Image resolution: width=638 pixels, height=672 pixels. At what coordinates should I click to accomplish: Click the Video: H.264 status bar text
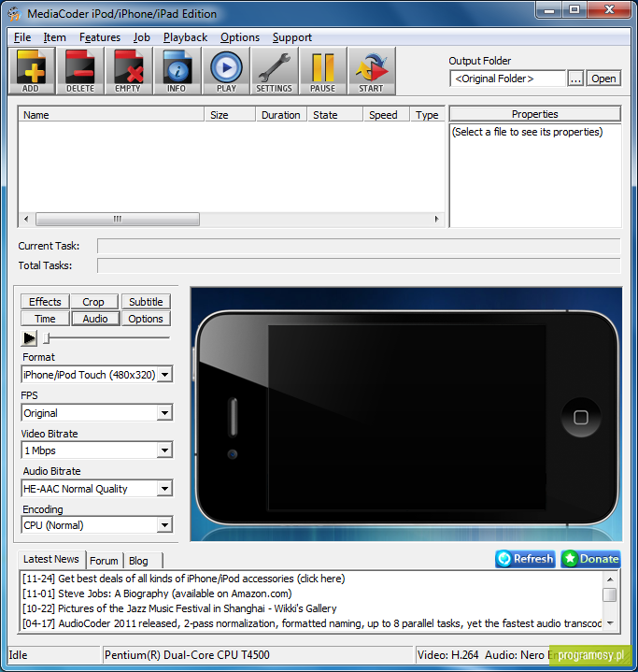click(447, 655)
